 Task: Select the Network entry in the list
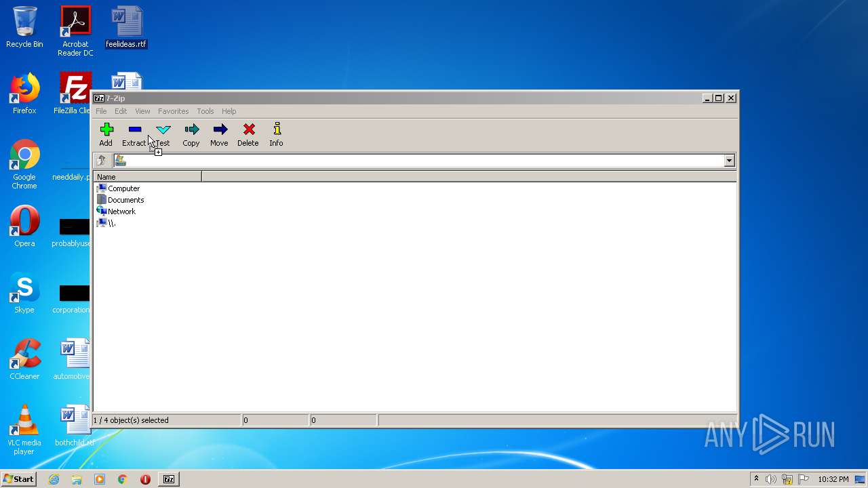tap(117, 211)
